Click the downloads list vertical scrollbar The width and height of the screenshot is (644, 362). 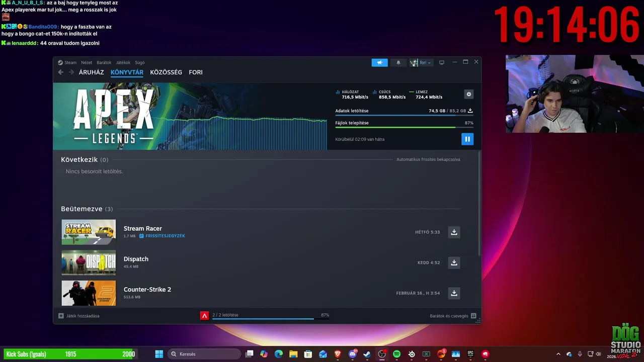479,204
